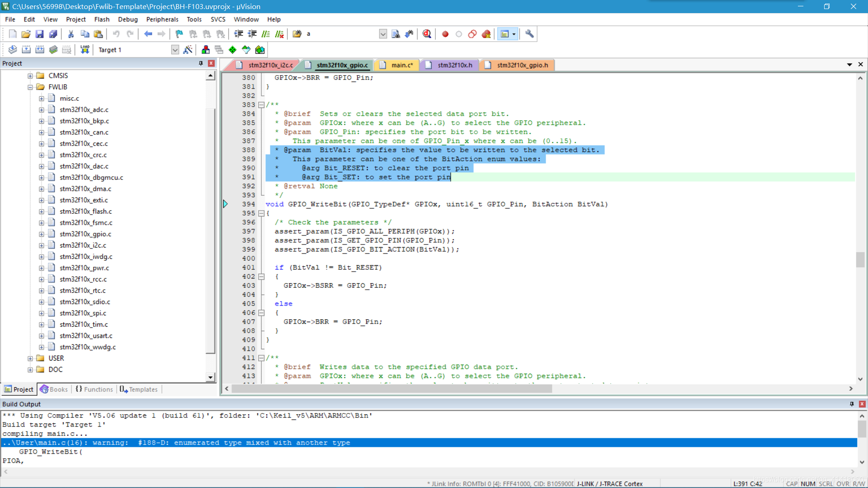The image size is (868, 488).
Task: Expand stm32f10x_gpio.c in the project tree
Action: [42, 234]
